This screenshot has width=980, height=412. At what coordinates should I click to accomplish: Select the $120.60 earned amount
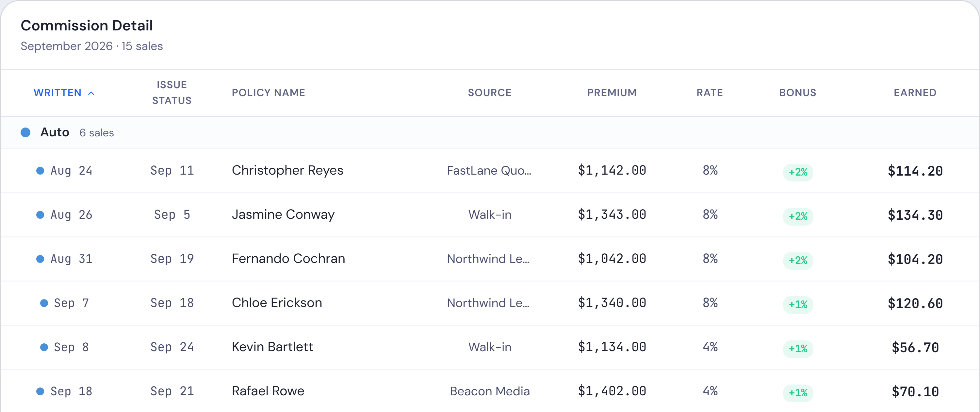tap(915, 303)
